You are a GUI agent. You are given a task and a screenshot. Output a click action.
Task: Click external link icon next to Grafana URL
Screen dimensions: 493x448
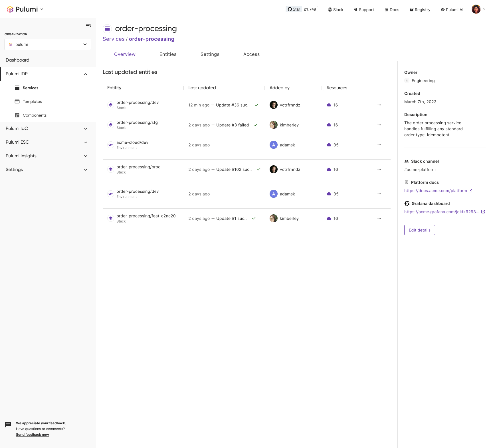pyautogui.click(x=483, y=211)
